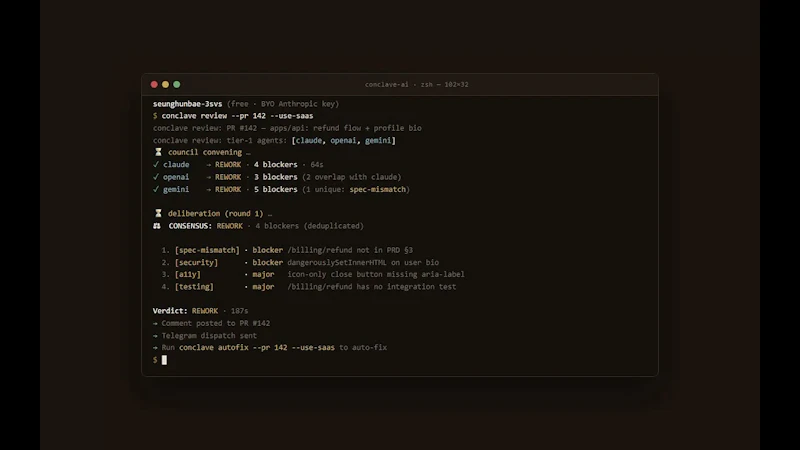Image resolution: width=800 pixels, height=450 pixels.
Task: Click the '[testing]' tag in item 4
Action: tap(194, 286)
